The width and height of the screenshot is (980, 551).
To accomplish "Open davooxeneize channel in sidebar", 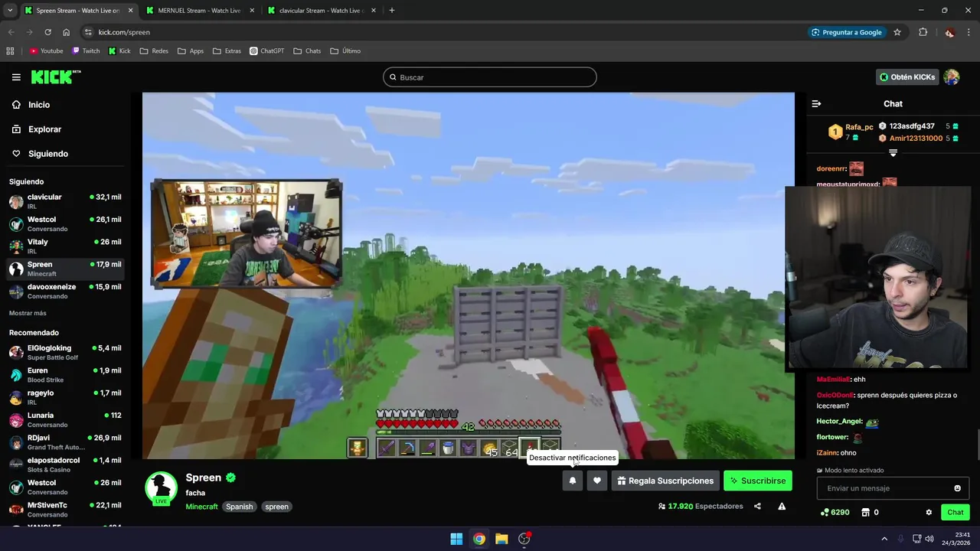I will click(x=65, y=291).
